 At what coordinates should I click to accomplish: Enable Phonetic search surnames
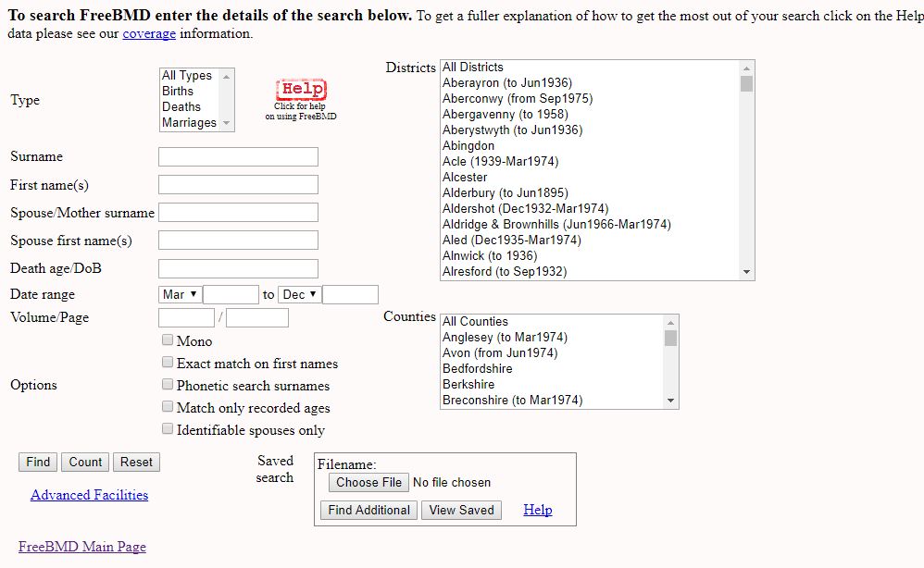tap(168, 384)
